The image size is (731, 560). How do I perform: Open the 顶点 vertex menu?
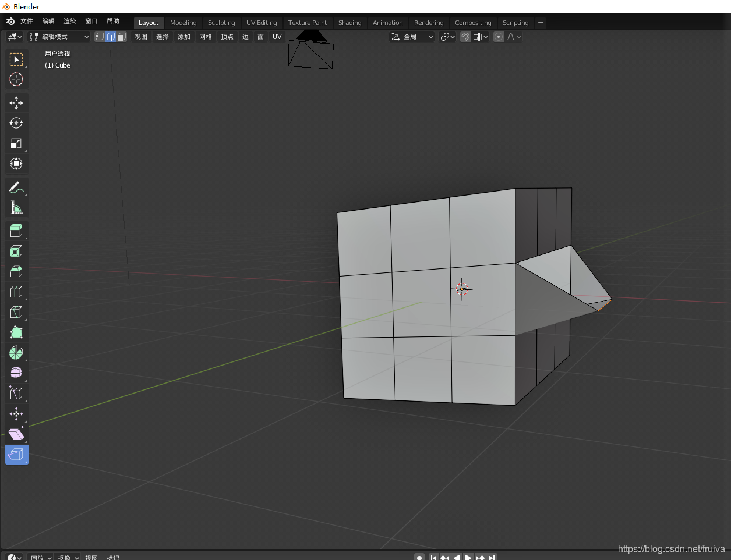pos(227,37)
